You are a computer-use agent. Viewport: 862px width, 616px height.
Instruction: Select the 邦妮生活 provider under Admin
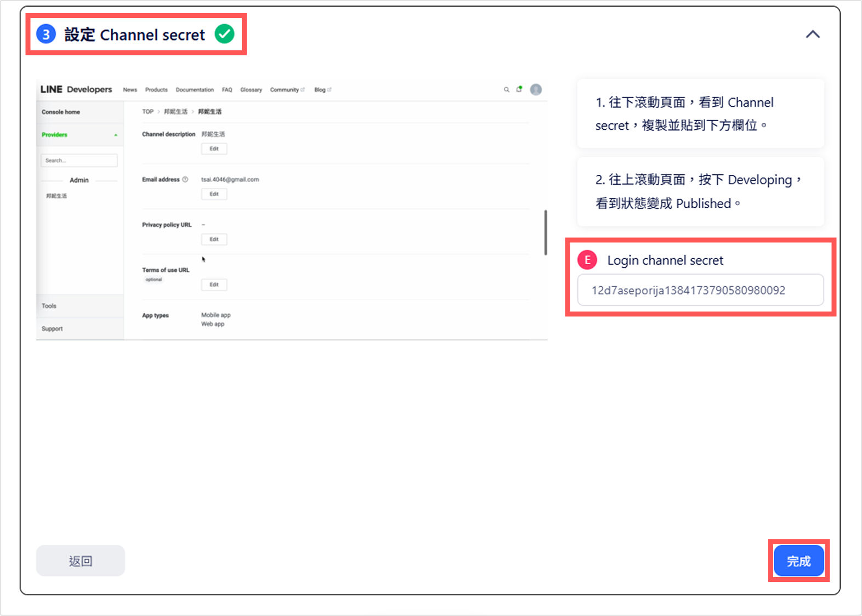[x=56, y=196]
